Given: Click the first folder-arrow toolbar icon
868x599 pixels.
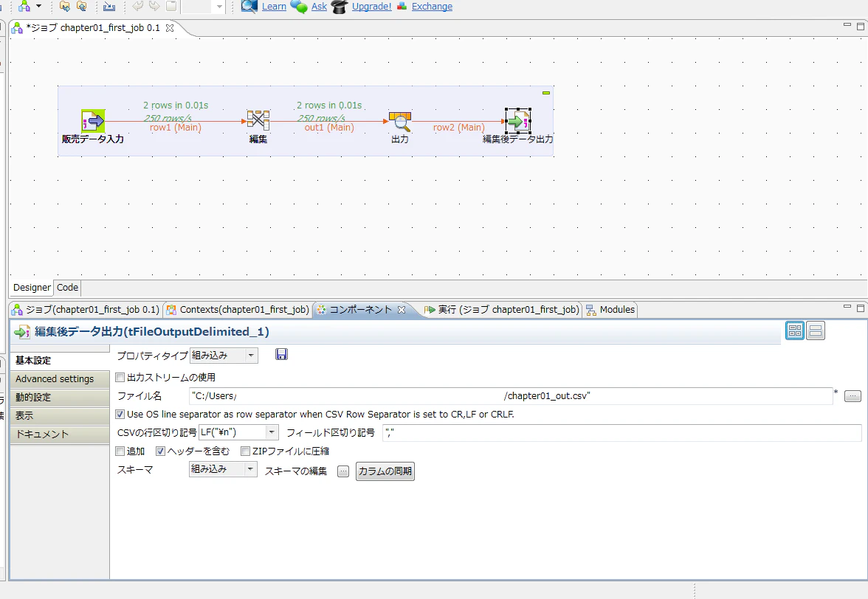Looking at the screenshot, I should pyautogui.click(x=65, y=6).
